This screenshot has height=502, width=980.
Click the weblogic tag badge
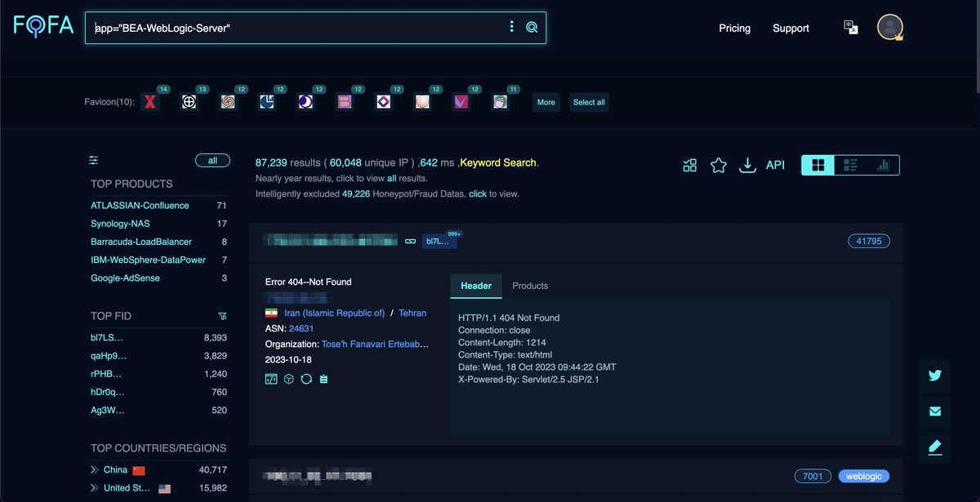tap(864, 476)
